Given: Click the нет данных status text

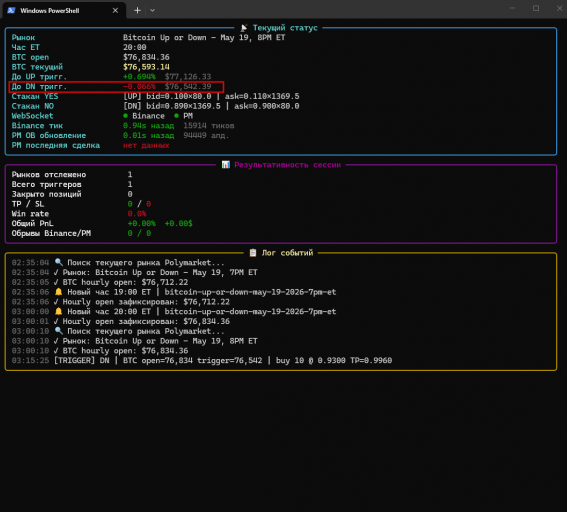Looking at the screenshot, I should click(146, 145).
